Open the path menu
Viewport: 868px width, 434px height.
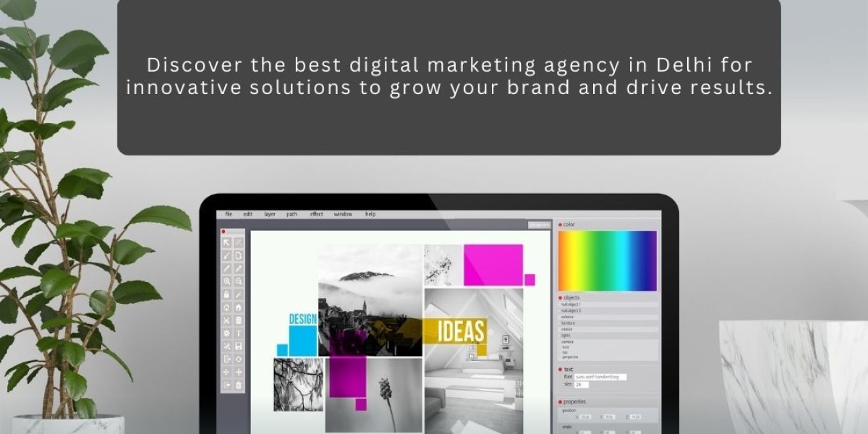(x=292, y=214)
